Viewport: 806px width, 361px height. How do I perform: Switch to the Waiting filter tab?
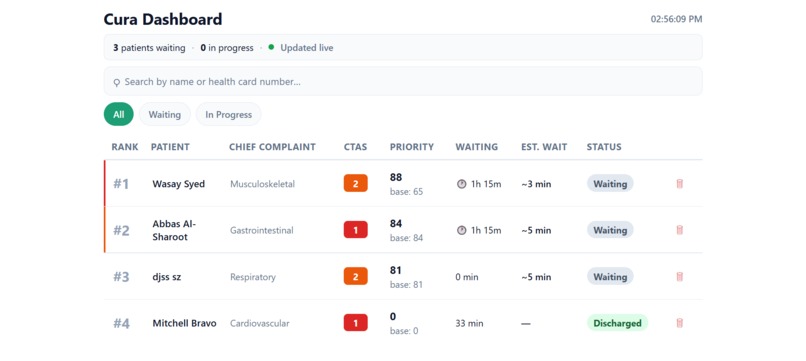(164, 114)
